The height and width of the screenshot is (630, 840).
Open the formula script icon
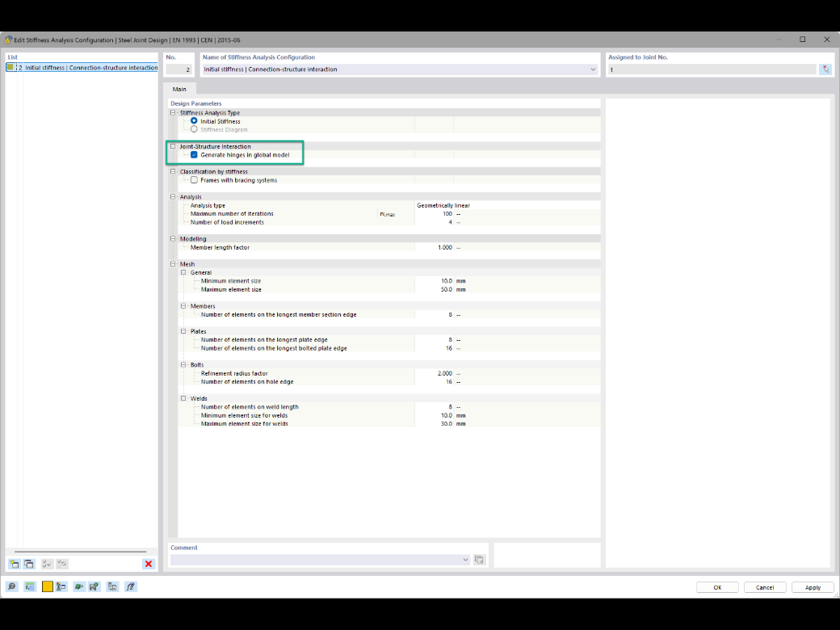click(x=130, y=586)
